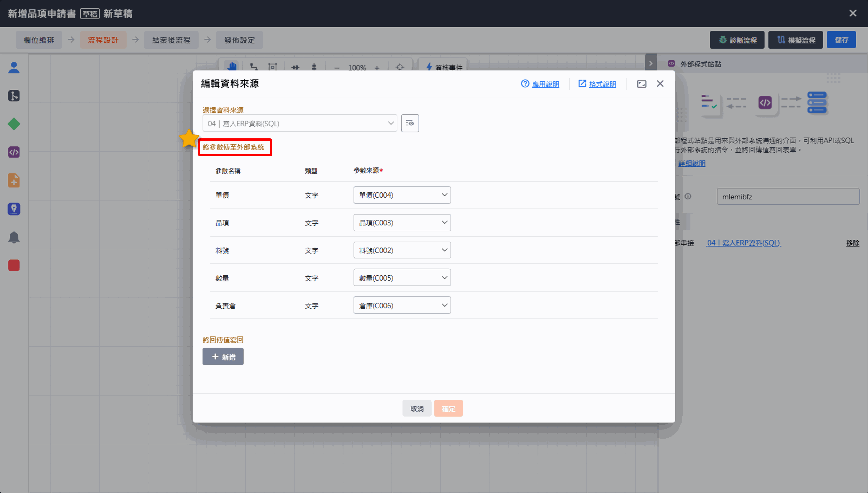Click the data source preview eye icon

[410, 123]
